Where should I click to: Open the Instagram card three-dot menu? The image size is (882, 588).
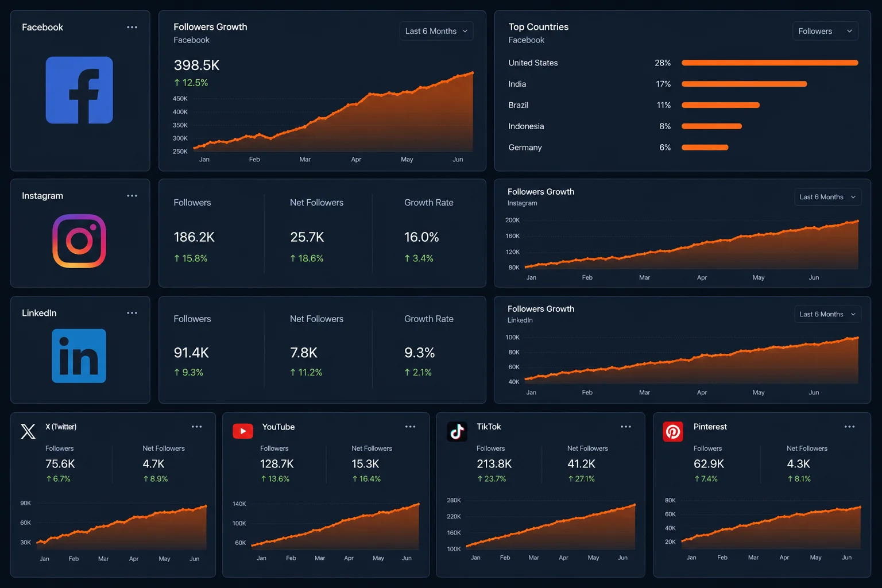pos(132,196)
